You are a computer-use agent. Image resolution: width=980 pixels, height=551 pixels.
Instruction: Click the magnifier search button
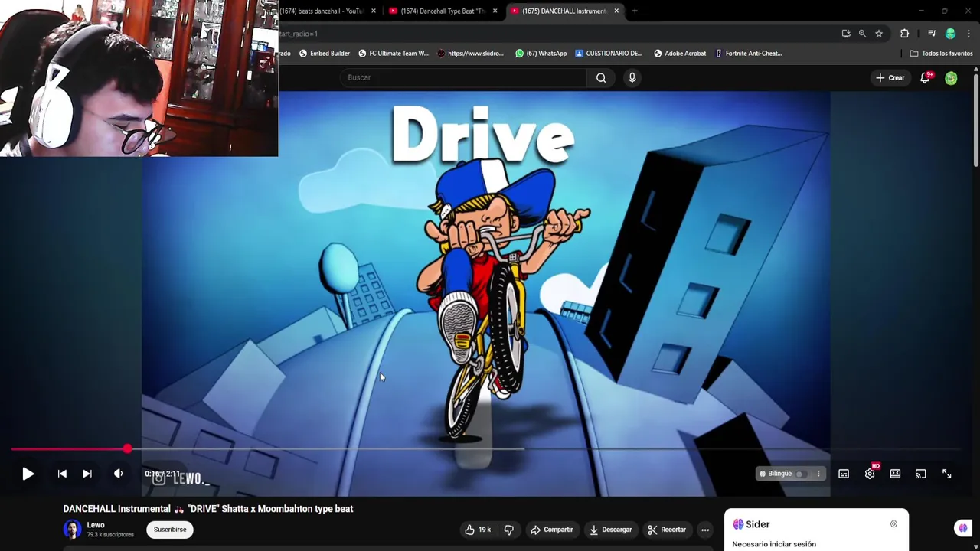601,77
